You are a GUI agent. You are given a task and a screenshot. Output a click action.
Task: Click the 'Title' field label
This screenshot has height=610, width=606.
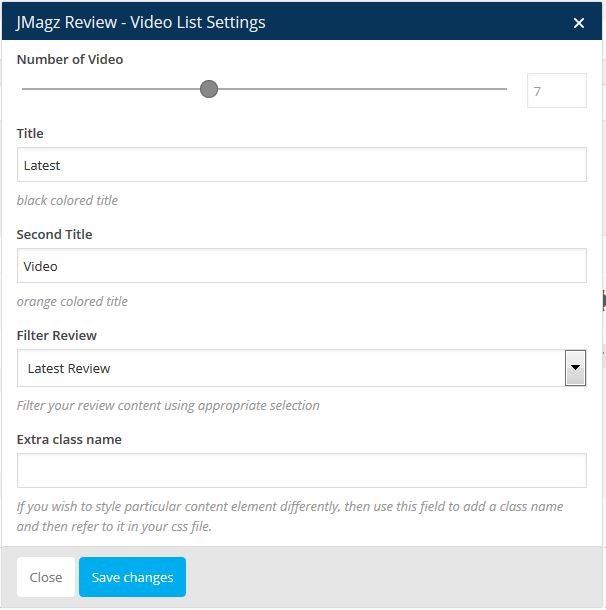tap(30, 133)
